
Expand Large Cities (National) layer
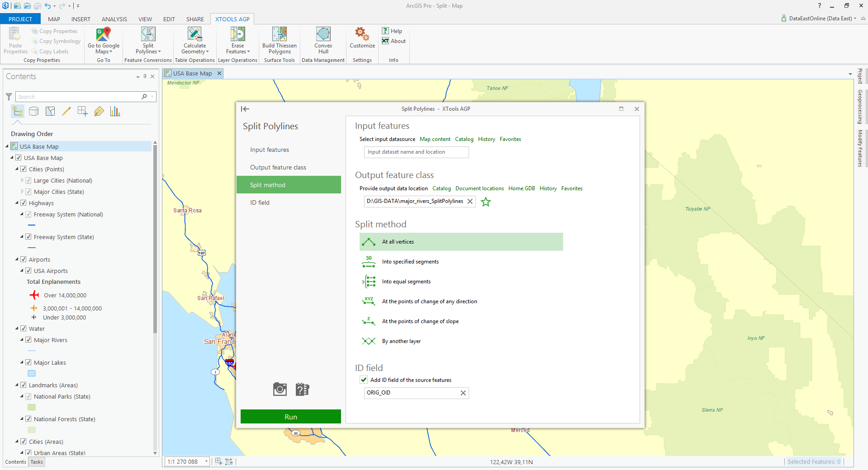22,180
